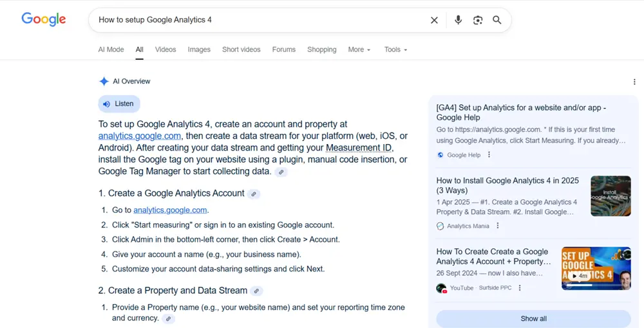Open AI Overview three-dot options menu

coord(634,82)
